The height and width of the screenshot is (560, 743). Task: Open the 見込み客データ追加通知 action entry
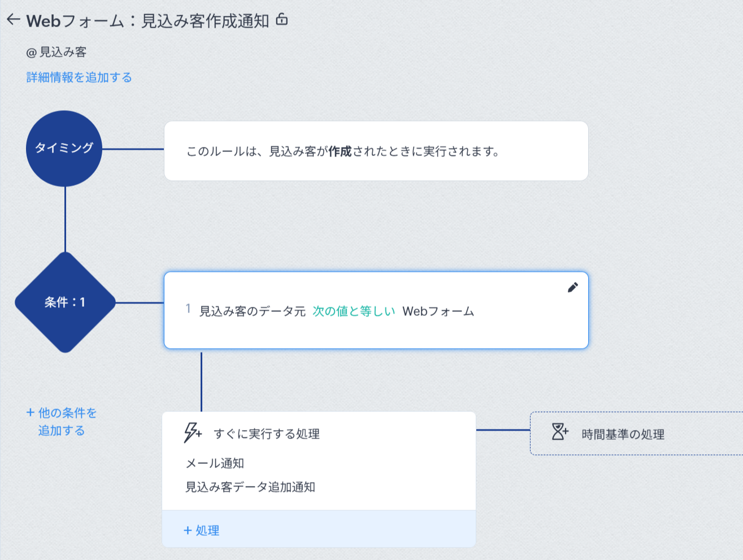[250, 487]
